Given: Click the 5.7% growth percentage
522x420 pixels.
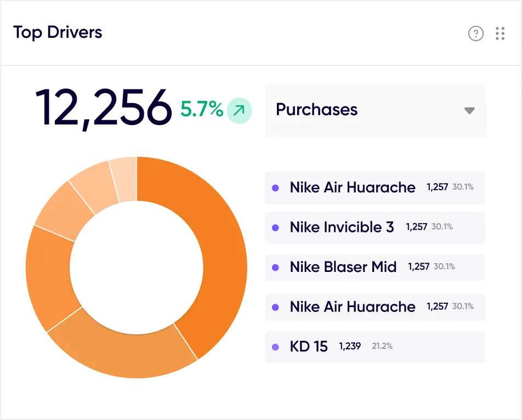Looking at the screenshot, I should tap(202, 109).
